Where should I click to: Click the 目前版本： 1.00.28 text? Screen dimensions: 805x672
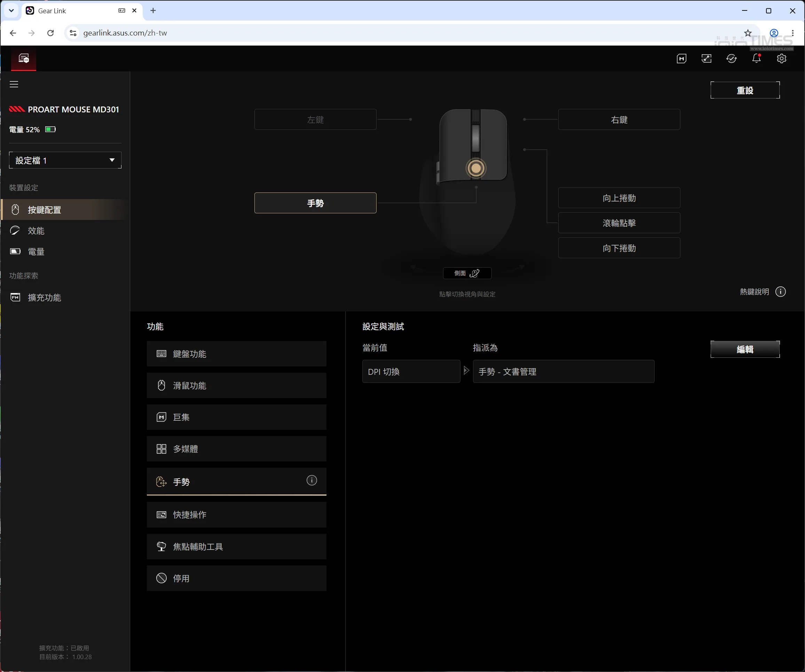point(65,657)
